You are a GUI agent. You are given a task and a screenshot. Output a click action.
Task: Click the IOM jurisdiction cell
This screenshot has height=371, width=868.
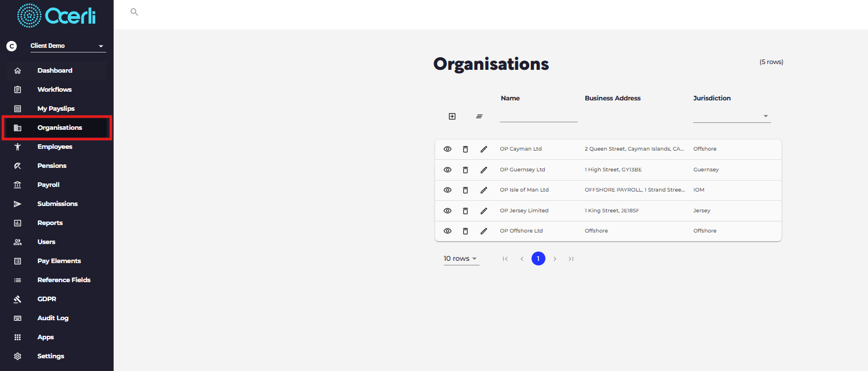698,190
